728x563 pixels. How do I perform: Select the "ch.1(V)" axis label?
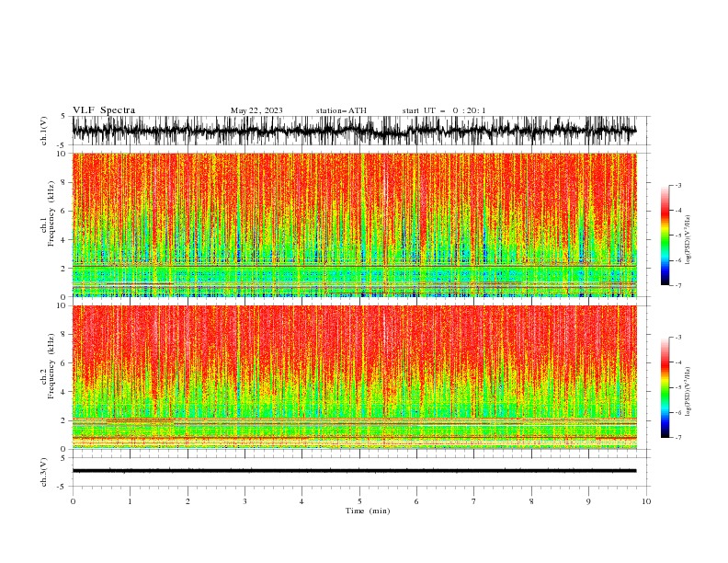44,131
